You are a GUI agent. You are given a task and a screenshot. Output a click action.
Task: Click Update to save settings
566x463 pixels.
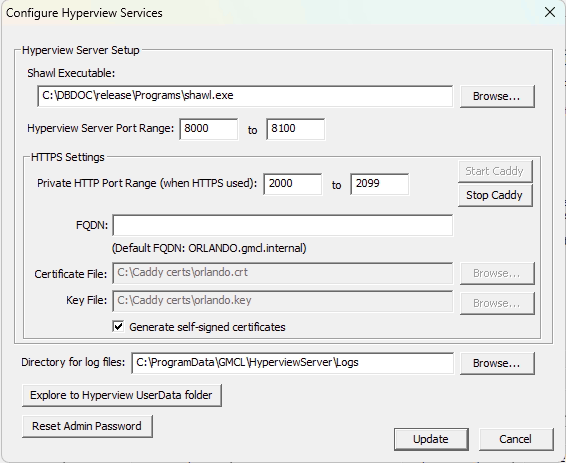[x=431, y=439]
